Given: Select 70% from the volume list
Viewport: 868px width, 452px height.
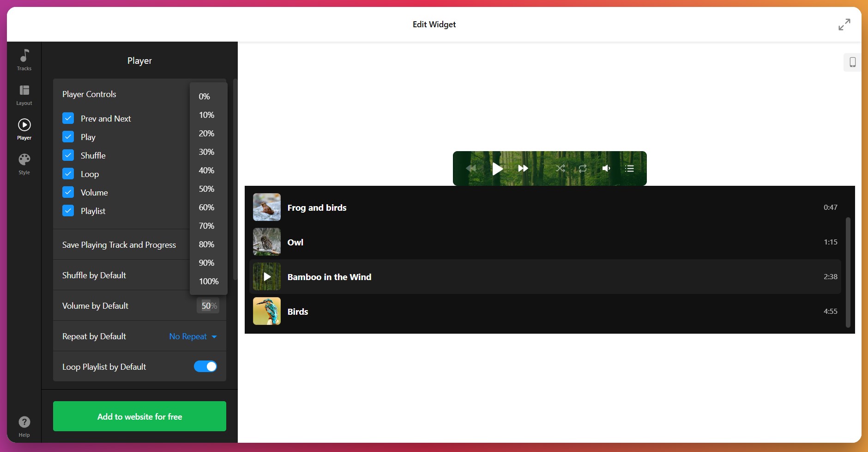Looking at the screenshot, I should click(x=207, y=226).
